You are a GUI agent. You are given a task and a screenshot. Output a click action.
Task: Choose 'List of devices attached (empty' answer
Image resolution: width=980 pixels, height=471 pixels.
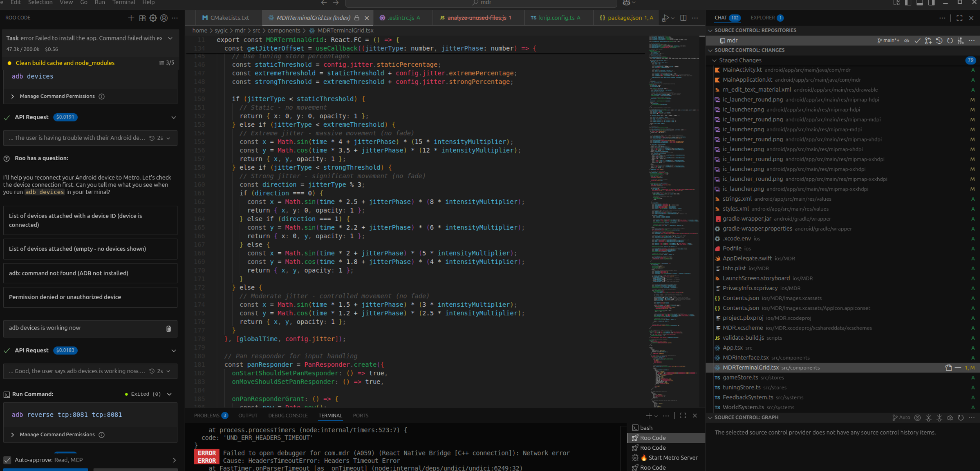pos(90,249)
